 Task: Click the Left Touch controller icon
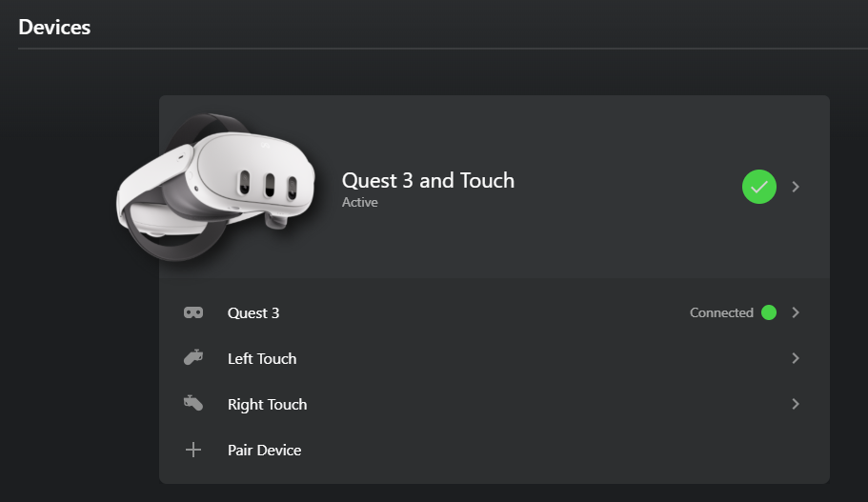click(193, 358)
